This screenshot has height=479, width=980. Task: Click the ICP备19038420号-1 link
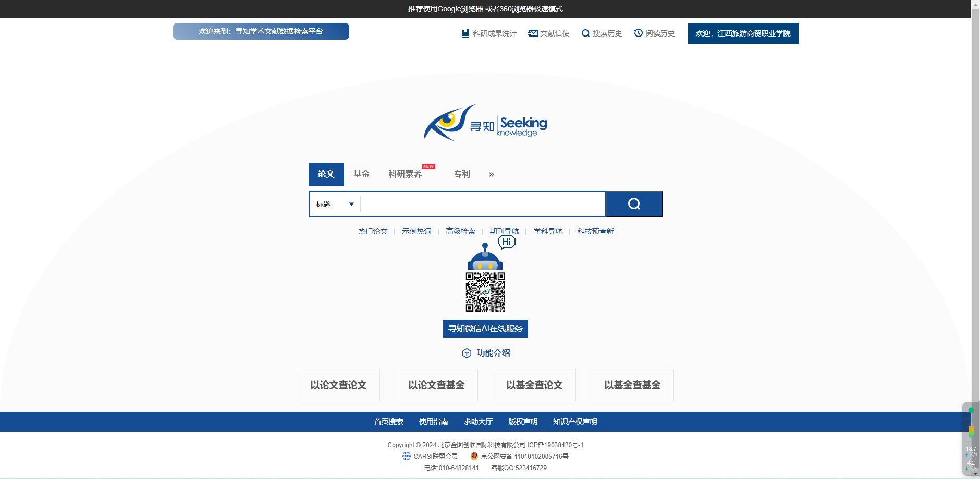[x=556, y=445]
